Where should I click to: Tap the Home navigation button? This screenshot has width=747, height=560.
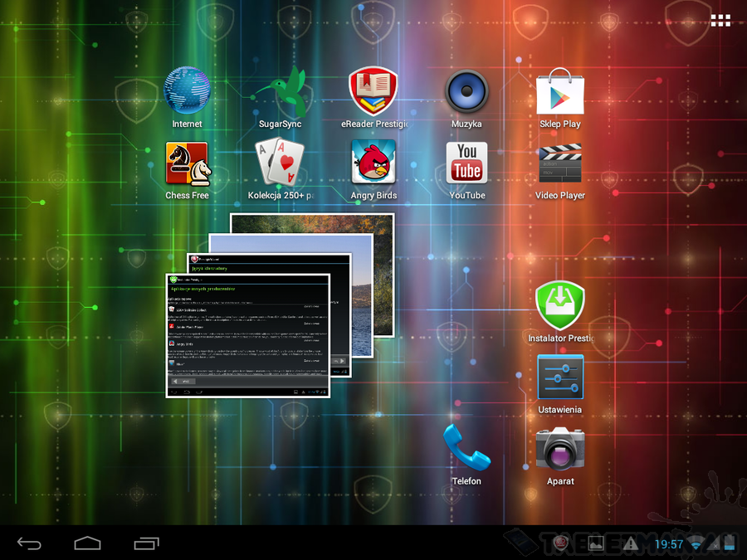88,543
